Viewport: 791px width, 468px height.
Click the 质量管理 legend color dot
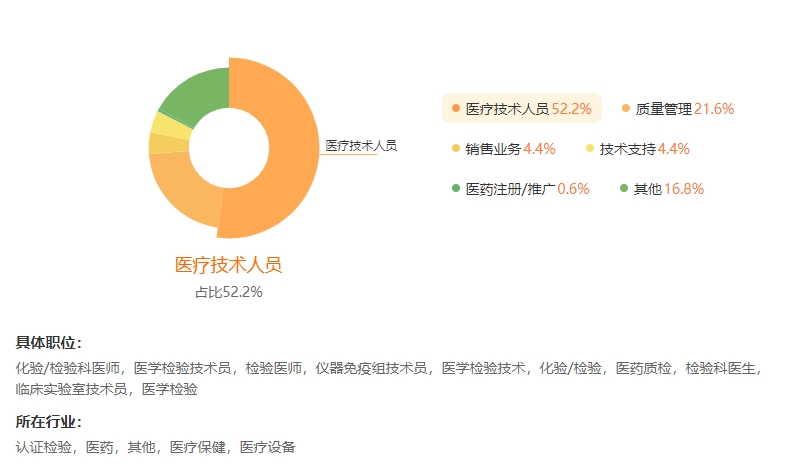coord(626,108)
